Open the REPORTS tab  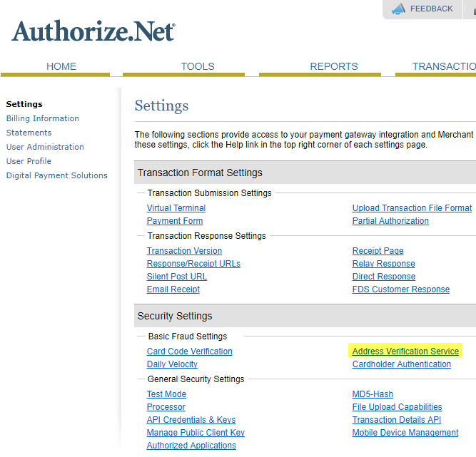(334, 66)
